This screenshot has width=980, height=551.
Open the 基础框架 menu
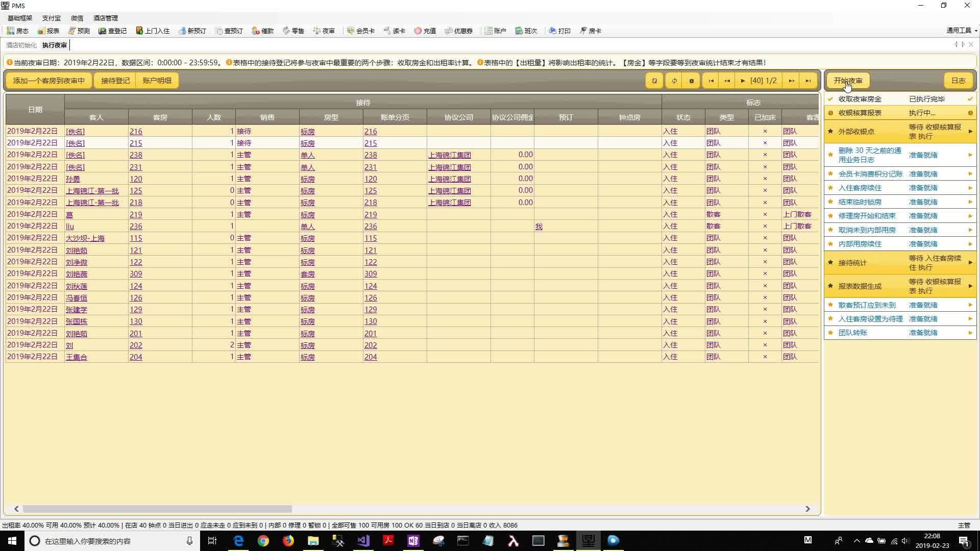tap(20, 18)
